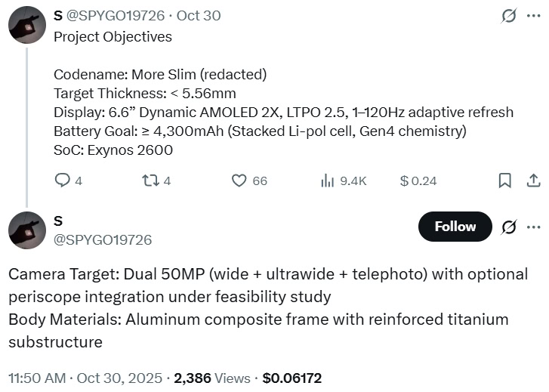Repost the Project Objectives tweet
Image resolution: width=549 pixels, height=392 pixels.
(x=150, y=181)
